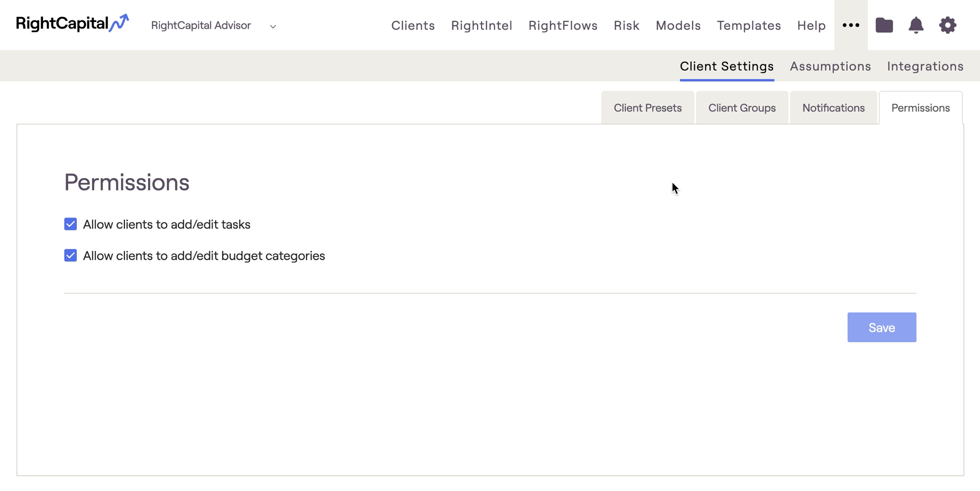Click the Save button

pyautogui.click(x=882, y=327)
